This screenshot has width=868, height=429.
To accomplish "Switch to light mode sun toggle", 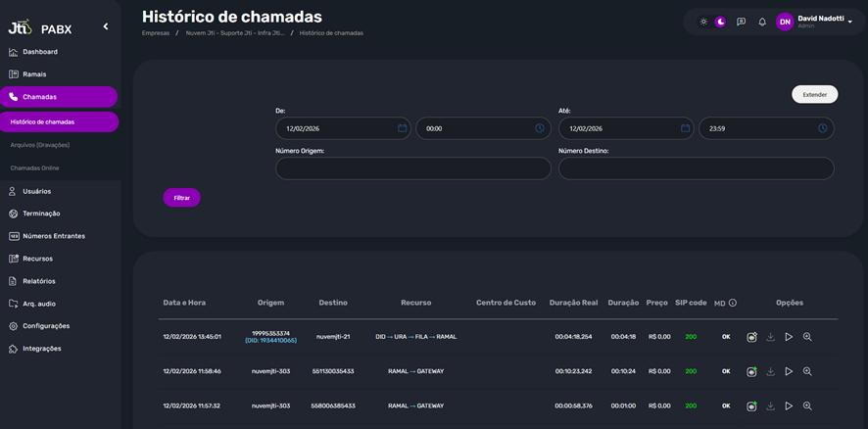I will point(702,22).
